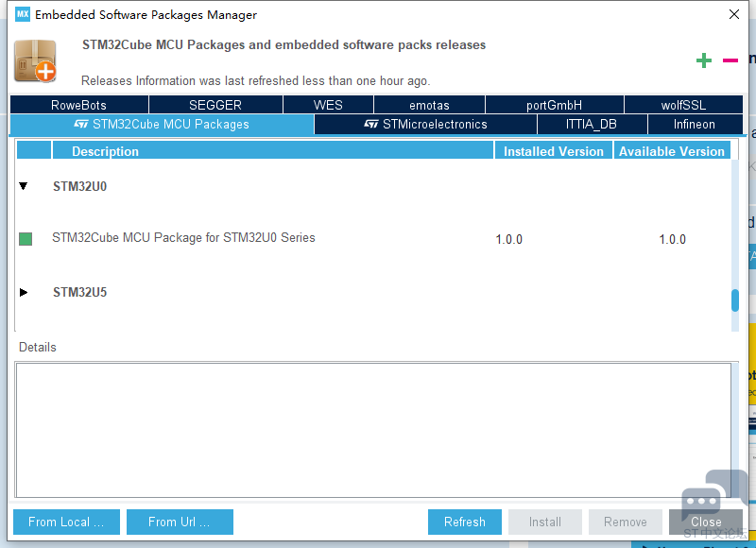756x548 pixels.
Task: Click the From Local button
Action: tap(66, 522)
